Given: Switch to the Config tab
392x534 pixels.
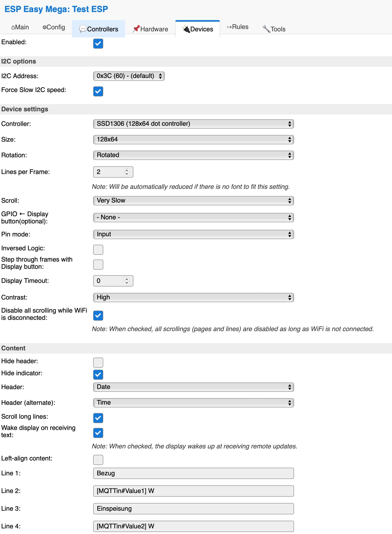Looking at the screenshot, I should [53, 27].
